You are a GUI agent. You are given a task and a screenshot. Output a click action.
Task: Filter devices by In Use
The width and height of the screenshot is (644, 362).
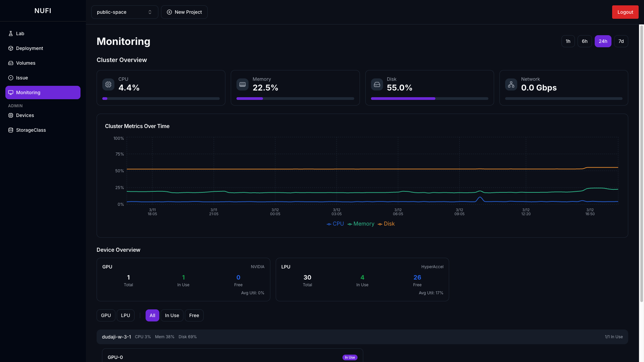172,315
